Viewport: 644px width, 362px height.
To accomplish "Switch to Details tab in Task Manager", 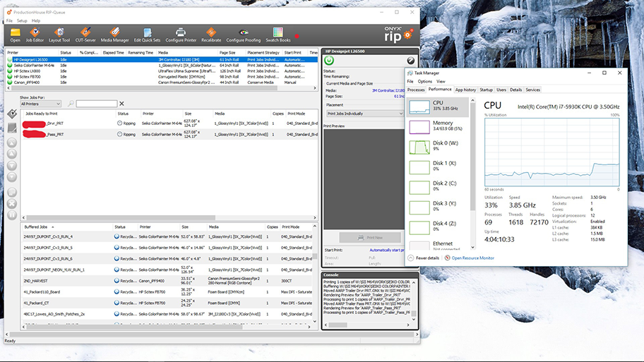I will [516, 90].
